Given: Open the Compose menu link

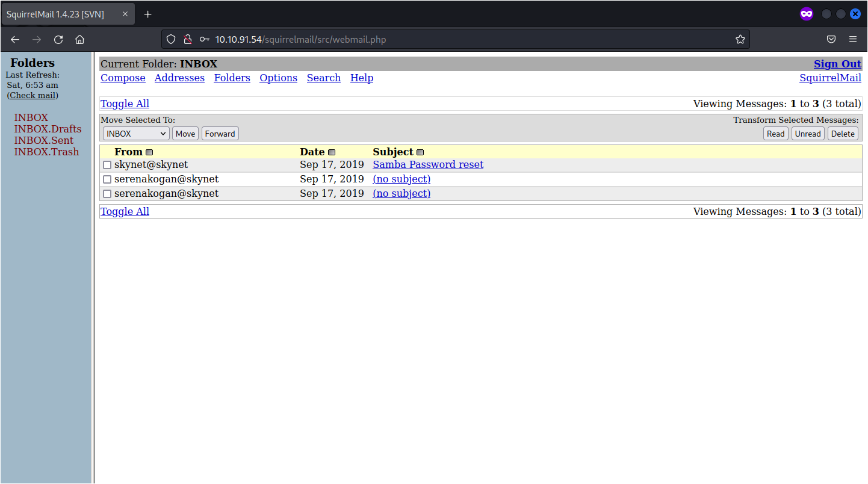Looking at the screenshot, I should click(123, 78).
